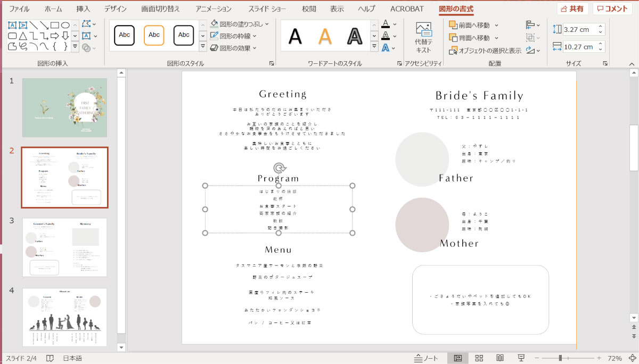Click the 代替テキスト (alt text) icon

coord(423,37)
